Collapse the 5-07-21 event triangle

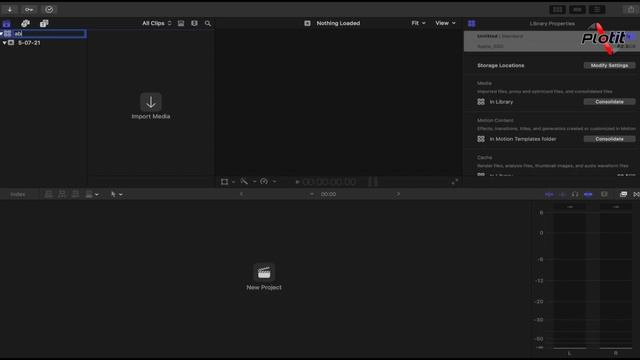pos(4,43)
